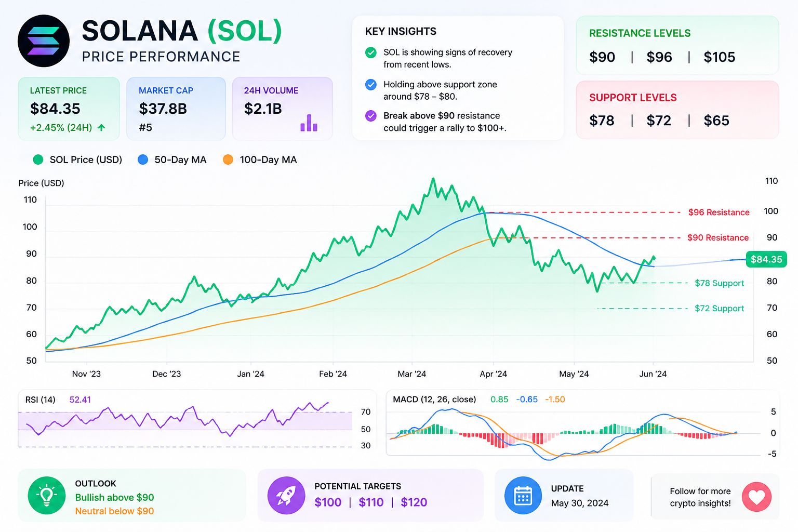This screenshot has height=532, width=798.
Task: Click the RSI (14) indicator label
Action: pyautogui.click(x=40, y=400)
